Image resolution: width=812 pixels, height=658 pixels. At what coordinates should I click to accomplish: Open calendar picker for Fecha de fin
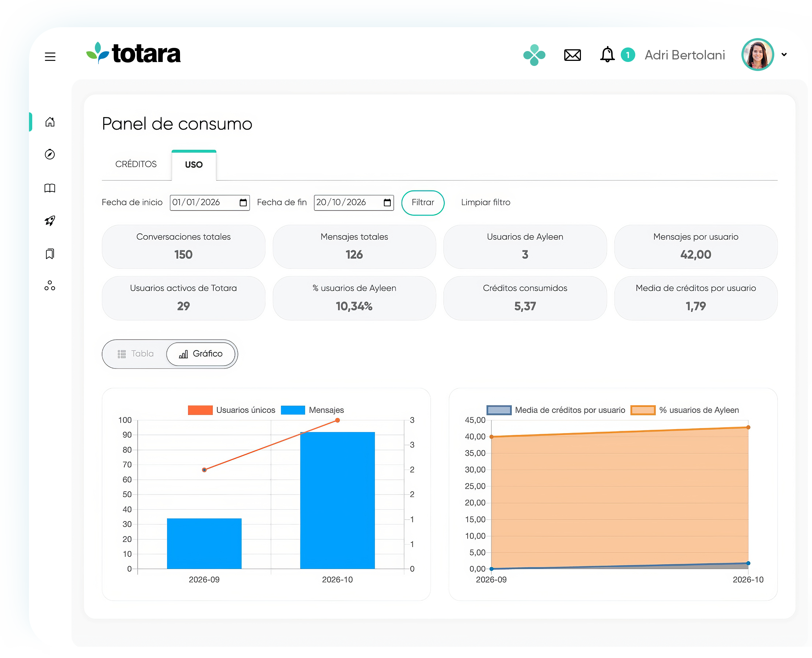coord(387,203)
